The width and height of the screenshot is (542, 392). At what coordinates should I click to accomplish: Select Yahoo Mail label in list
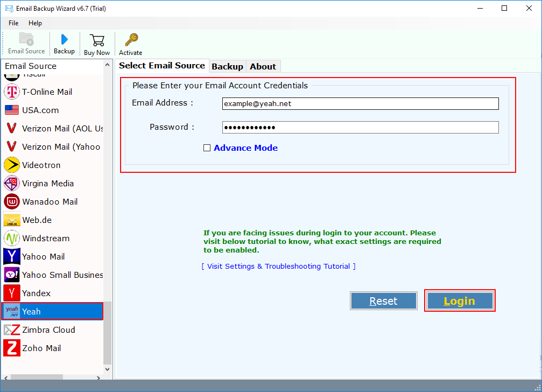pos(43,256)
